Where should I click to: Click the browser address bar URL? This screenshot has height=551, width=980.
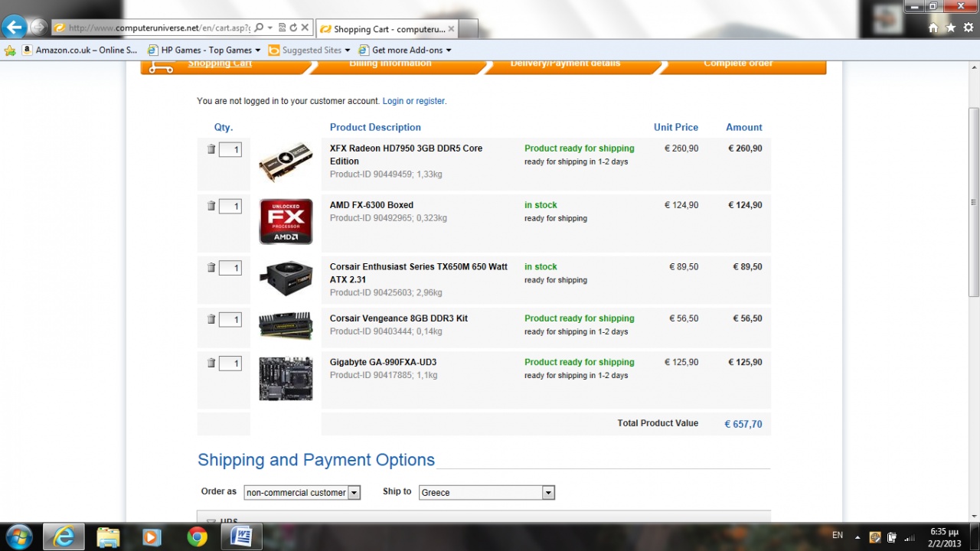[x=159, y=28]
